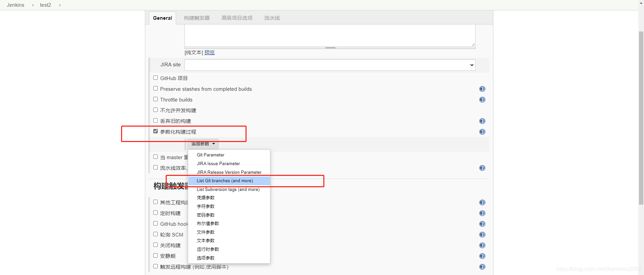This screenshot has width=644, height=275.
Task: Open Jenkins breadcrumb link
Action: 15,5
